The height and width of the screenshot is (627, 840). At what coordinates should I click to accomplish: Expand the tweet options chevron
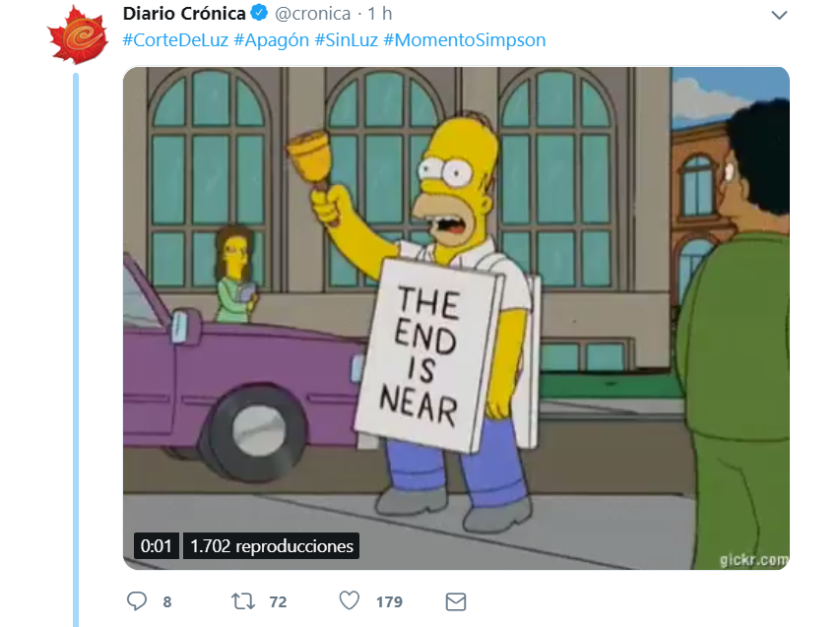(779, 15)
